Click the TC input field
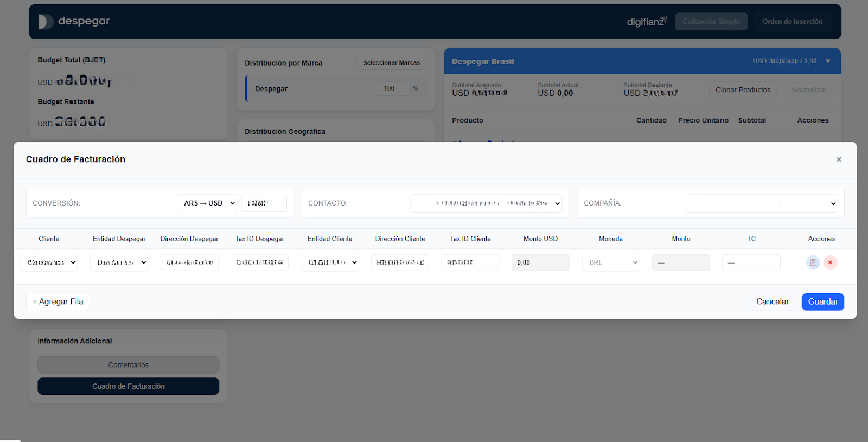This screenshot has height=442, width=868. 751,262
